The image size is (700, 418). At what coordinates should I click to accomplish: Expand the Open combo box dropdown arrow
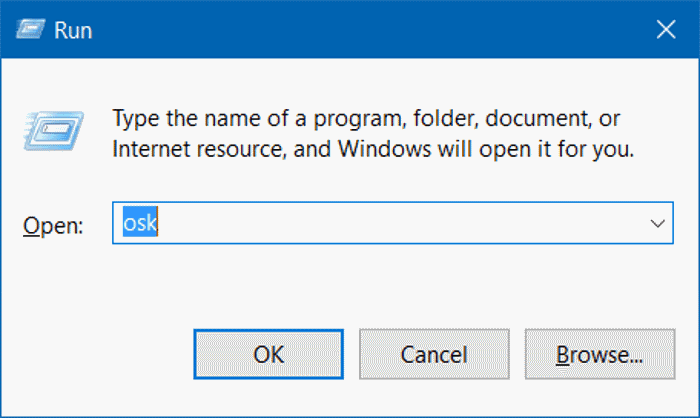tap(657, 223)
